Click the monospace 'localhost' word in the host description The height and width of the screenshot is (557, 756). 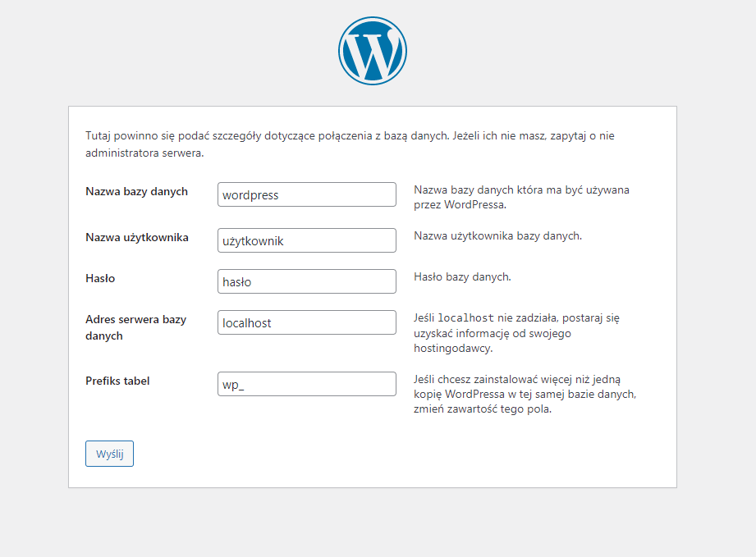click(465, 317)
